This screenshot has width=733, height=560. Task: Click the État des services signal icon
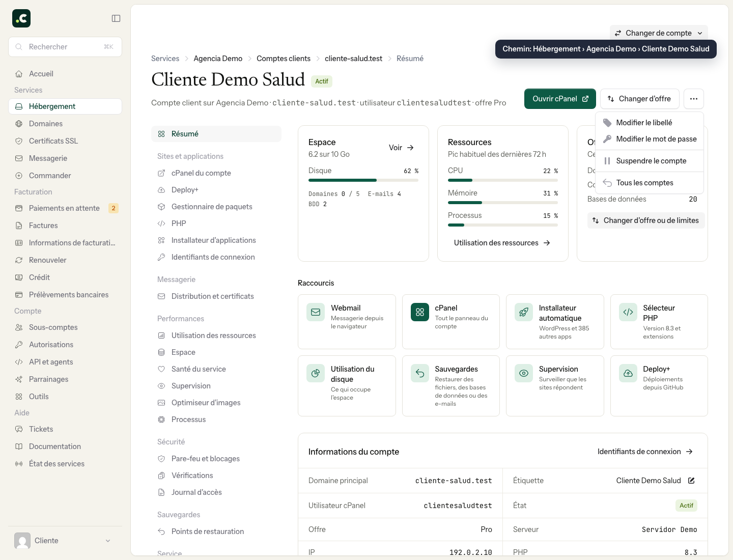(19, 464)
